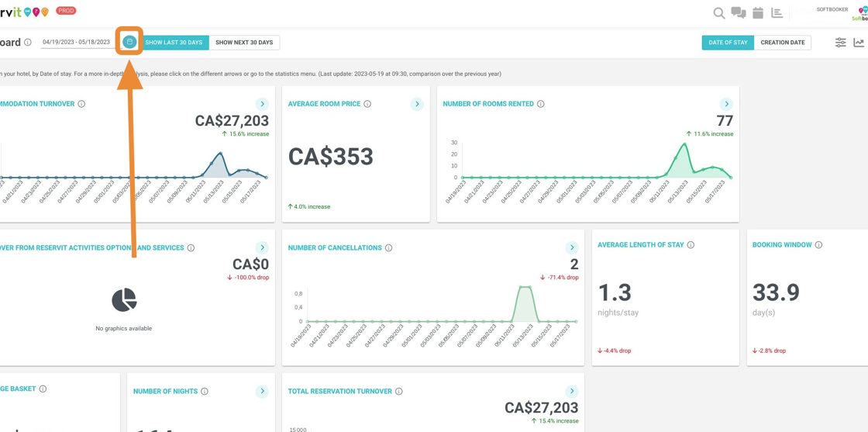Image resolution: width=868 pixels, height=432 pixels.
Task: Click the PROD environment badge
Action: pos(66,11)
